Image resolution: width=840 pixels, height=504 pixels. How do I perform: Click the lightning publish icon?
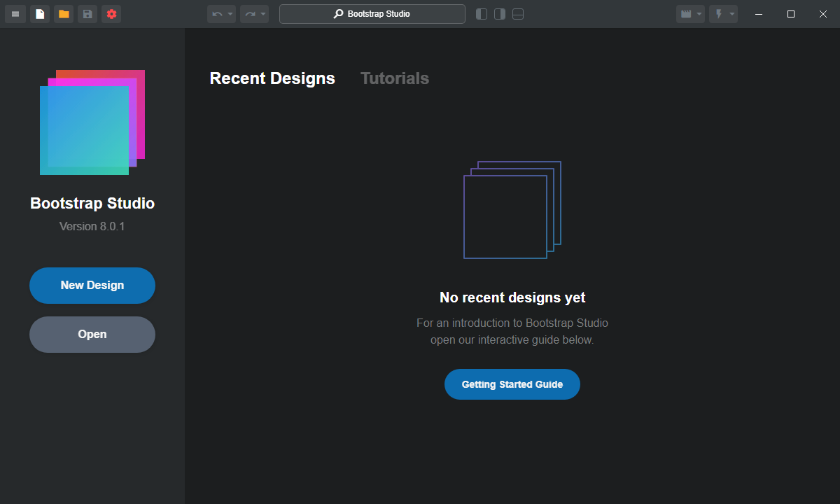pos(720,13)
